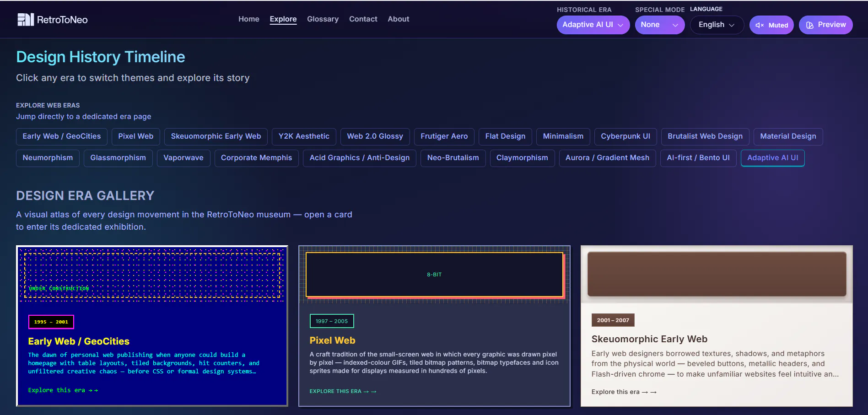Image resolution: width=868 pixels, height=415 pixels.
Task: Click the brown Skeuomorphic card thumbnail
Action: (x=717, y=274)
